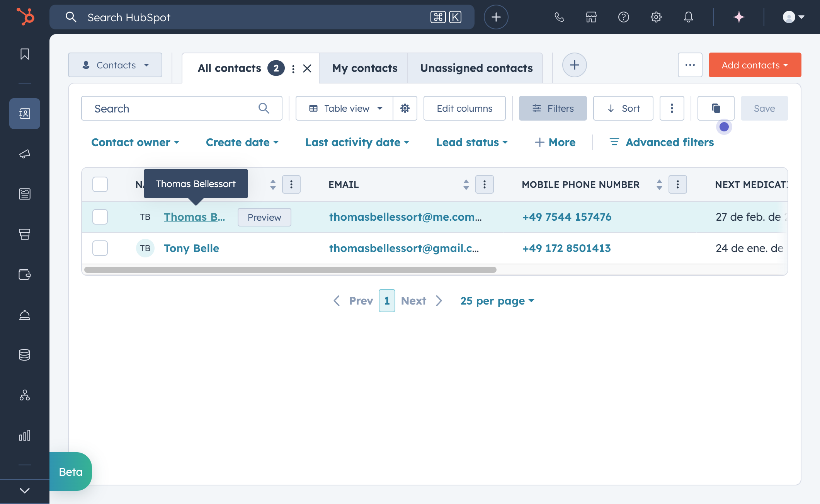Close the All contacts tab

coord(307,68)
